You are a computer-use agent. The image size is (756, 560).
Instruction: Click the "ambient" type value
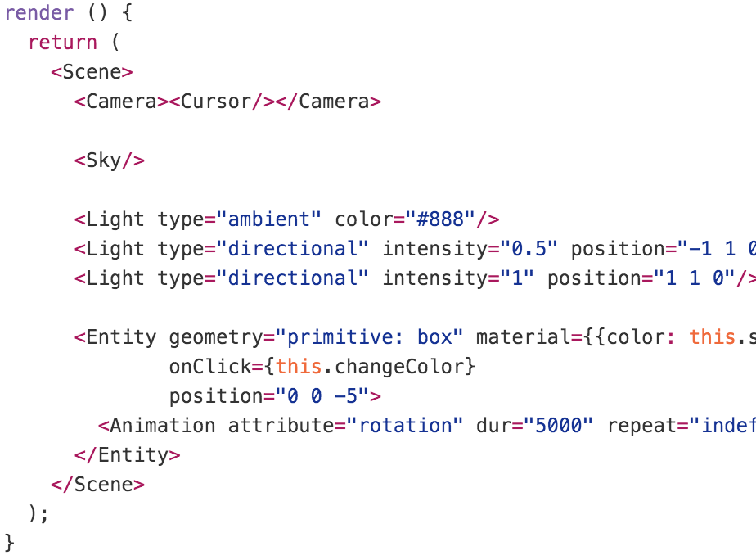click(x=268, y=219)
